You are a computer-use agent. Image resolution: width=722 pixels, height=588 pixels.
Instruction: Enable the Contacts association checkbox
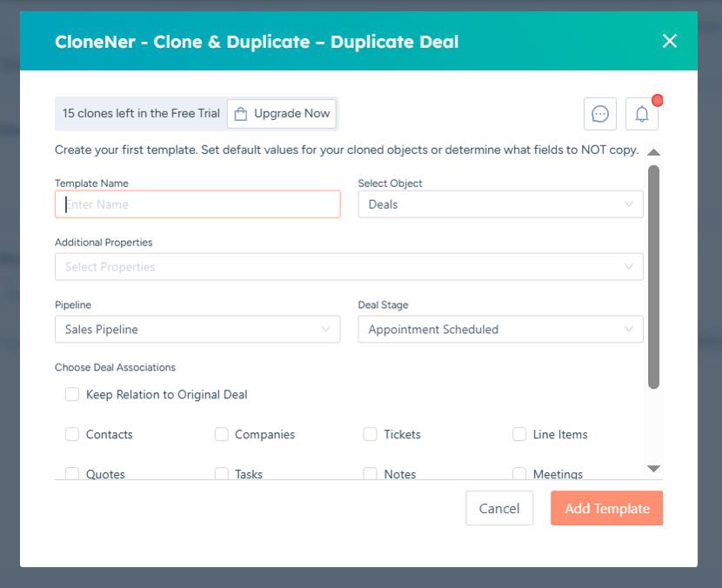(x=72, y=434)
